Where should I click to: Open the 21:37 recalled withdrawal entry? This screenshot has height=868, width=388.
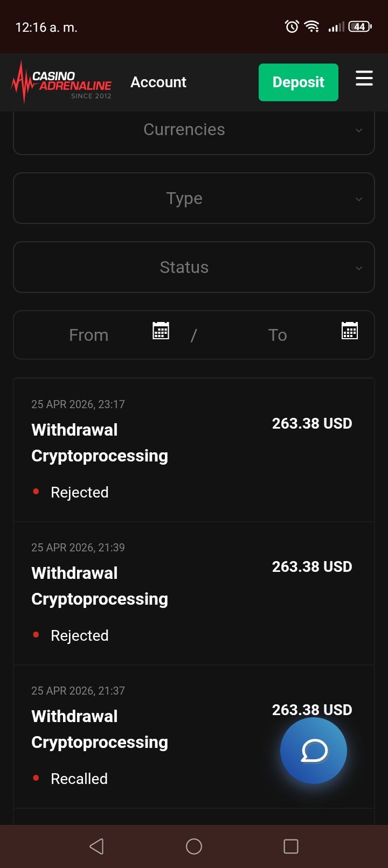pos(151,737)
